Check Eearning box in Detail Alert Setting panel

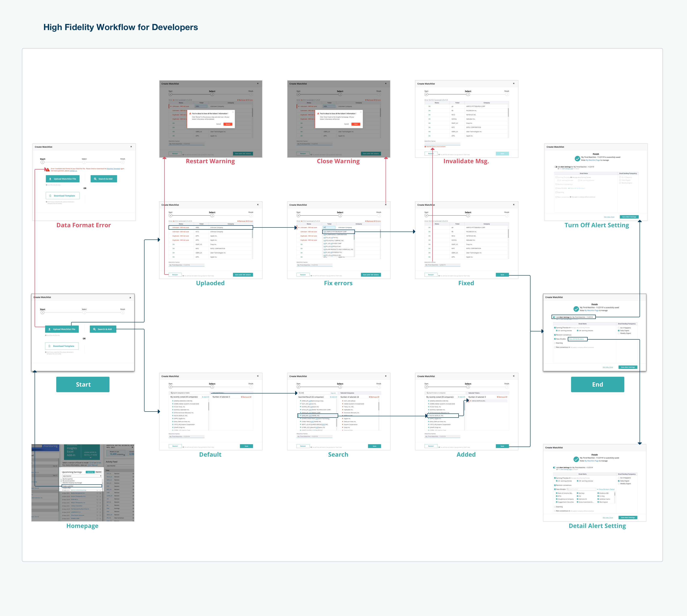coord(555,507)
